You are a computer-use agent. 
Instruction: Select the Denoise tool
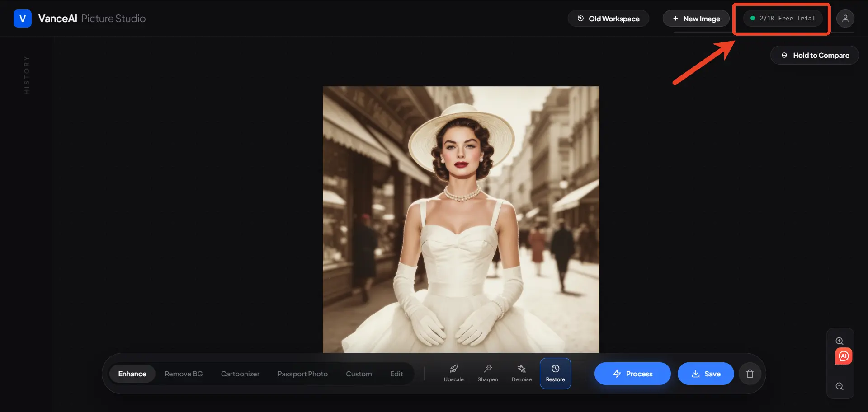[x=521, y=373]
